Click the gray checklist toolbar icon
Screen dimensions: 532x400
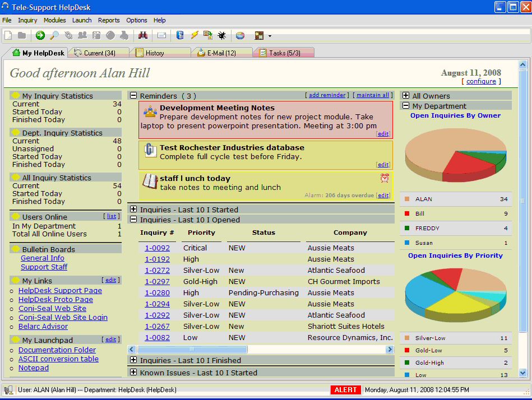click(96, 35)
